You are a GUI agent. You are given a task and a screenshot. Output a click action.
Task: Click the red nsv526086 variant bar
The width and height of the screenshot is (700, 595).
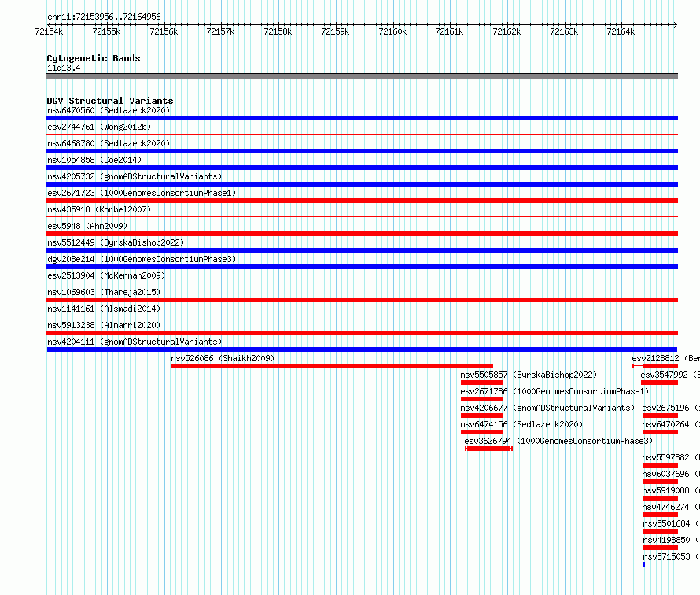(x=332, y=366)
